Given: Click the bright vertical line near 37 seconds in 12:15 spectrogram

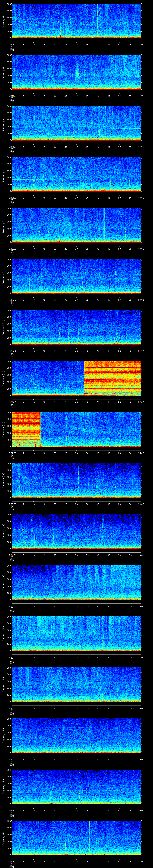Looking at the screenshot, I should pyautogui.click(x=91, y=69).
